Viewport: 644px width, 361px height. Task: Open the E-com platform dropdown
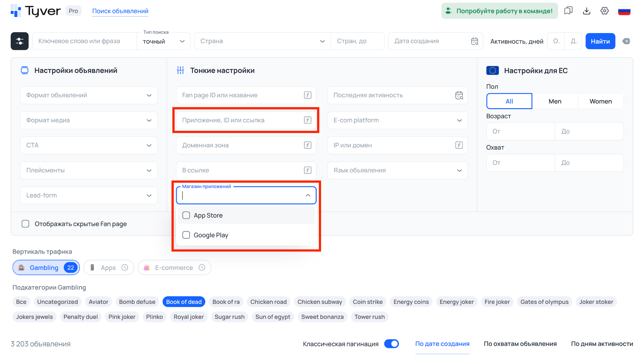click(x=397, y=120)
